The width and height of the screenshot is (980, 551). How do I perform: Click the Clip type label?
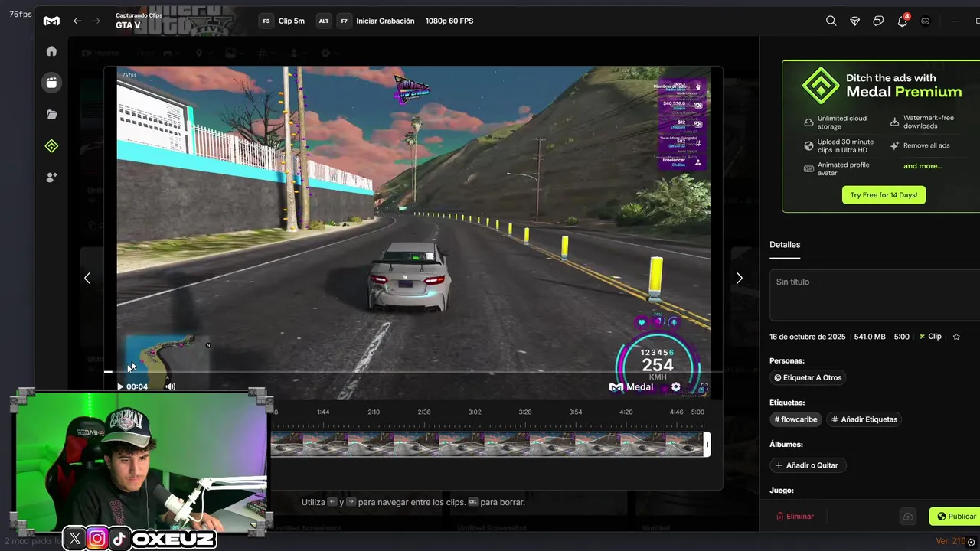[x=930, y=337]
